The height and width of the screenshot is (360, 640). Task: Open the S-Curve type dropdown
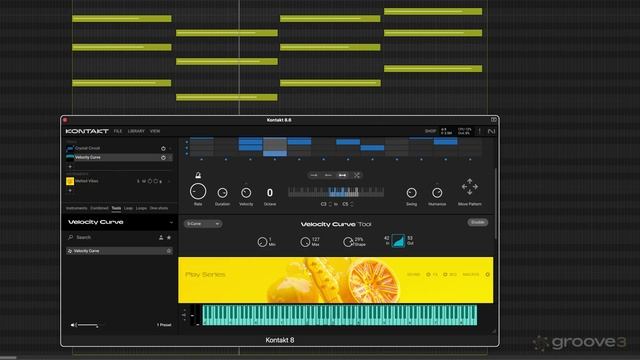pyautogui.click(x=203, y=224)
